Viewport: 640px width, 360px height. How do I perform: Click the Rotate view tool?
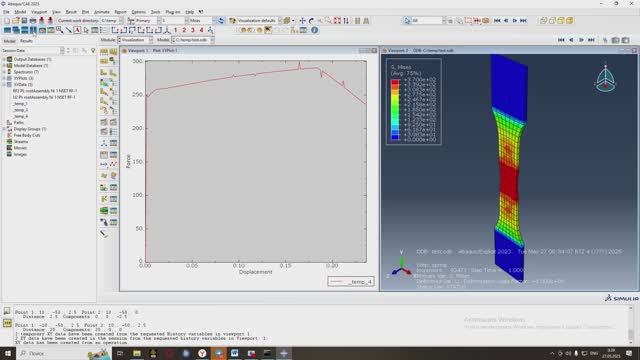(311, 20)
